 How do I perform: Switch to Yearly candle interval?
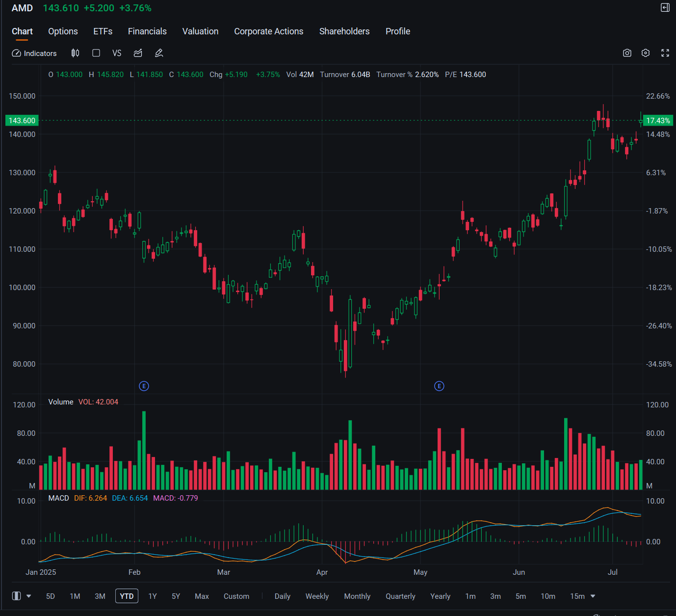pyautogui.click(x=440, y=596)
